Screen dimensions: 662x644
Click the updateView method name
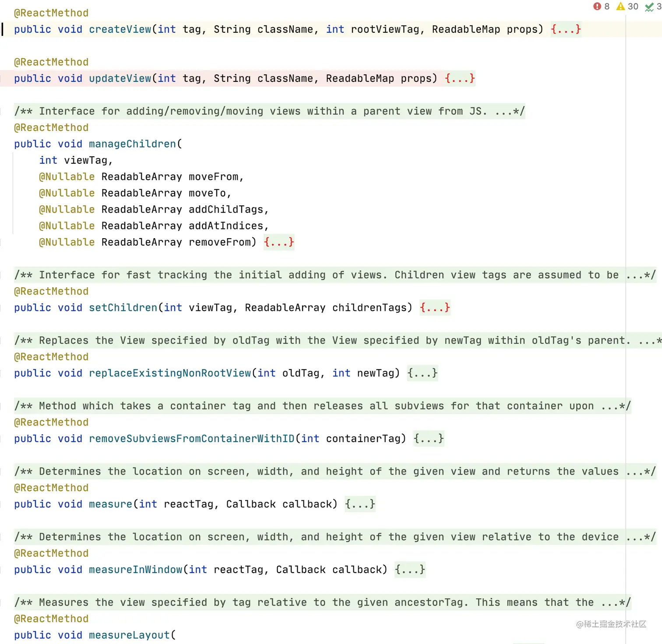tap(120, 78)
